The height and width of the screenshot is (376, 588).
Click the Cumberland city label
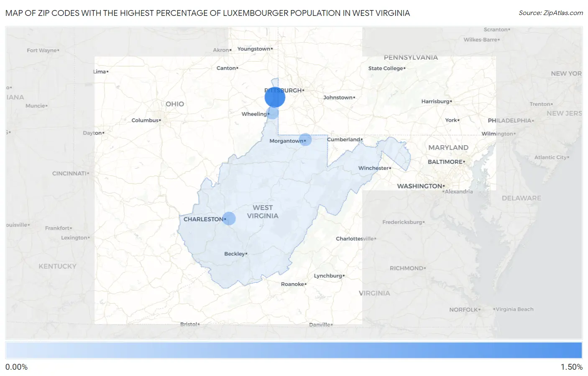coord(343,139)
